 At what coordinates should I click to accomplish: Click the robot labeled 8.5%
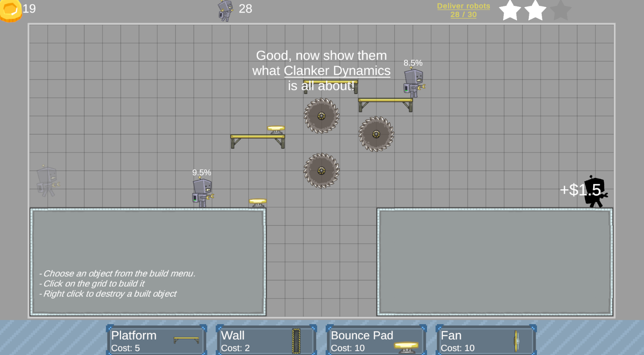[414, 83]
